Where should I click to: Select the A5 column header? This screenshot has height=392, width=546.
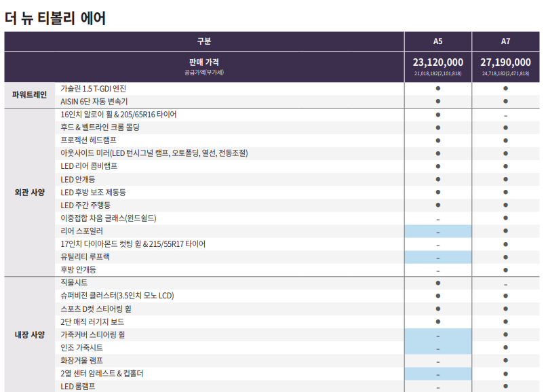tap(437, 41)
